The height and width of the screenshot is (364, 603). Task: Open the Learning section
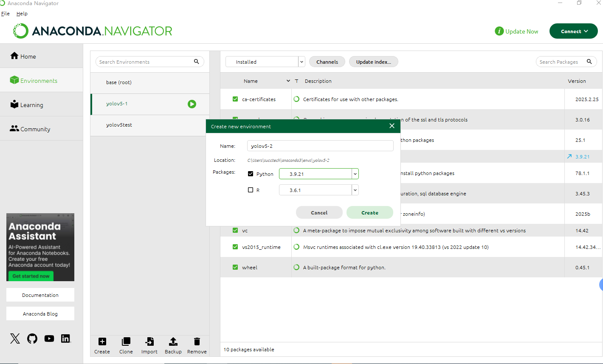pos(31,104)
